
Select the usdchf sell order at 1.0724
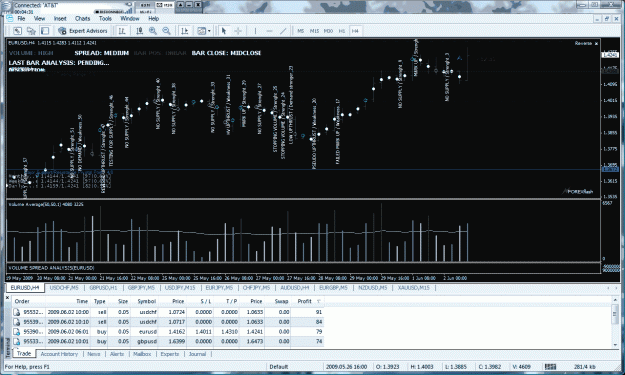(x=168, y=312)
